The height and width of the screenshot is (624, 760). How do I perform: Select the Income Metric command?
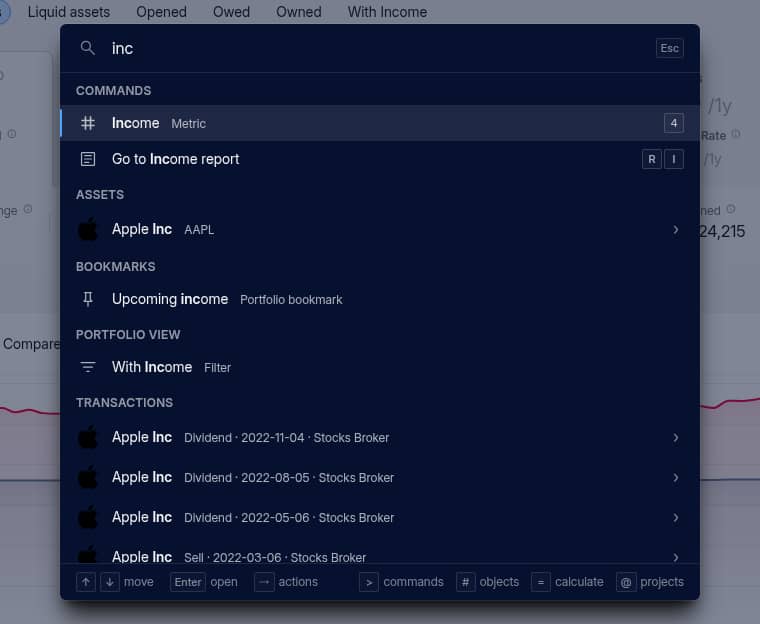pyautogui.click(x=380, y=123)
